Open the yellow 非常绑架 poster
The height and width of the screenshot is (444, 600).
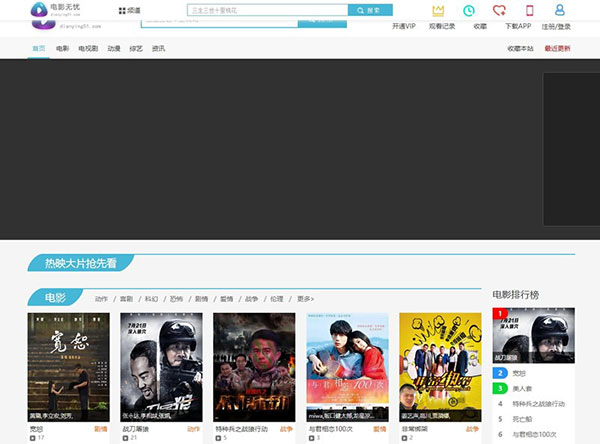[440, 367]
